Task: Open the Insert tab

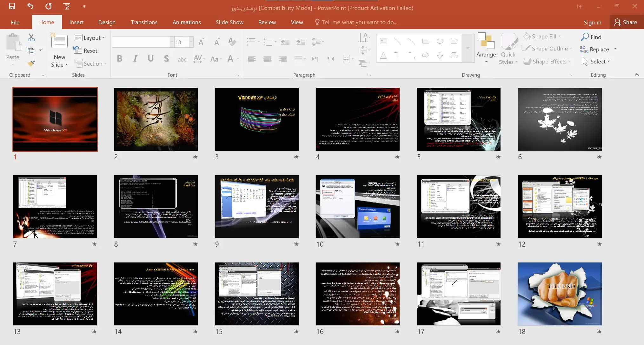Action: pos(76,22)
